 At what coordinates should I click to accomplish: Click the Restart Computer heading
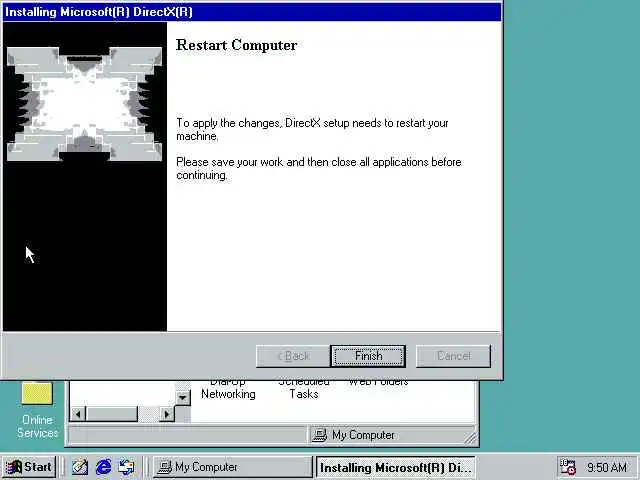(236, 45)
